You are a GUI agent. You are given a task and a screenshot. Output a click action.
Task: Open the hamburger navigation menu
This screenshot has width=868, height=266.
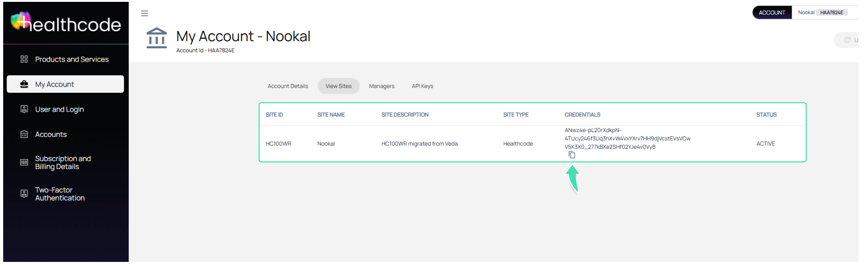click(x=144, y=13)
